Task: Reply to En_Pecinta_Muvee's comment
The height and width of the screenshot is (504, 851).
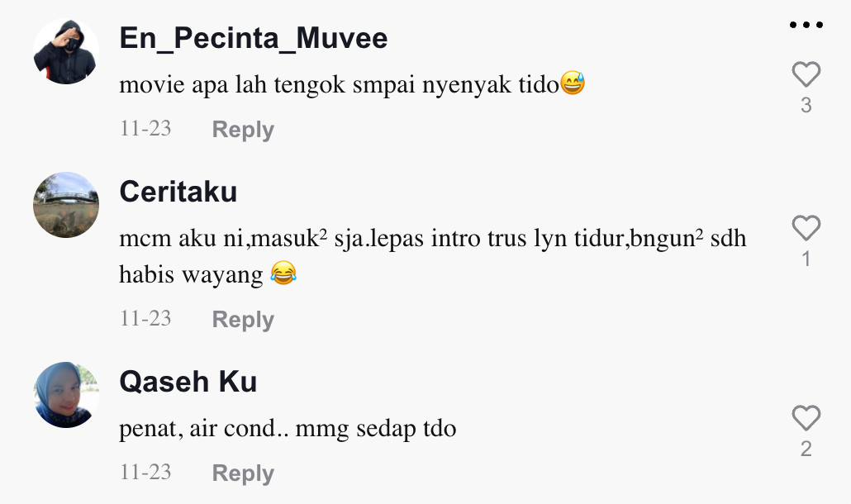Action: 243,130
